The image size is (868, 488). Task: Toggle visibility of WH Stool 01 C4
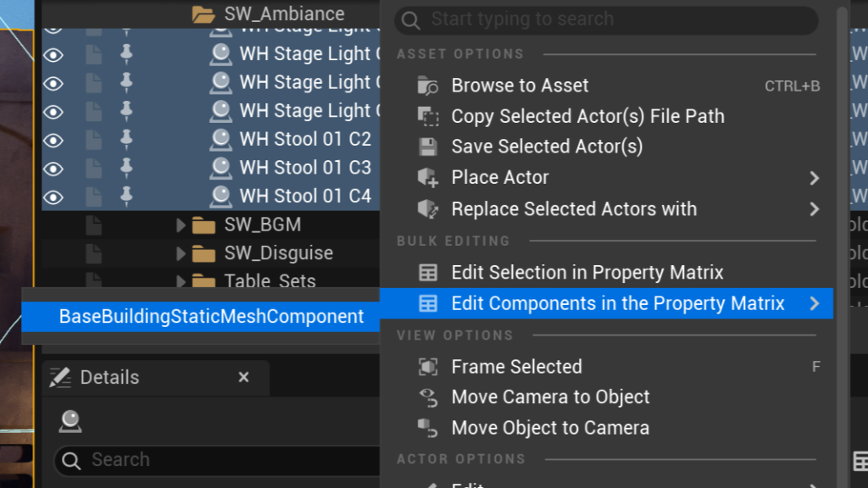(x=53, y=197)
